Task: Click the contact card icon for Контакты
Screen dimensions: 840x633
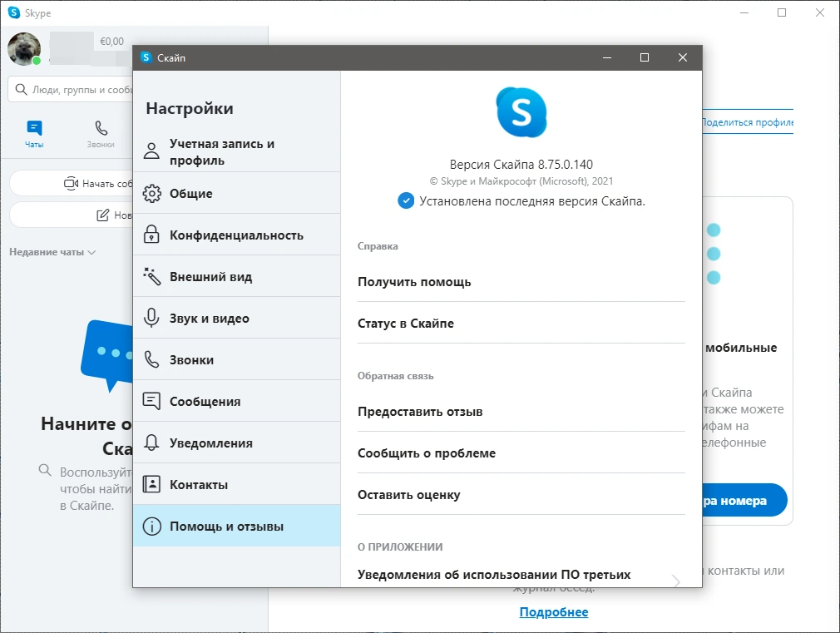Action: pos(151,484)
